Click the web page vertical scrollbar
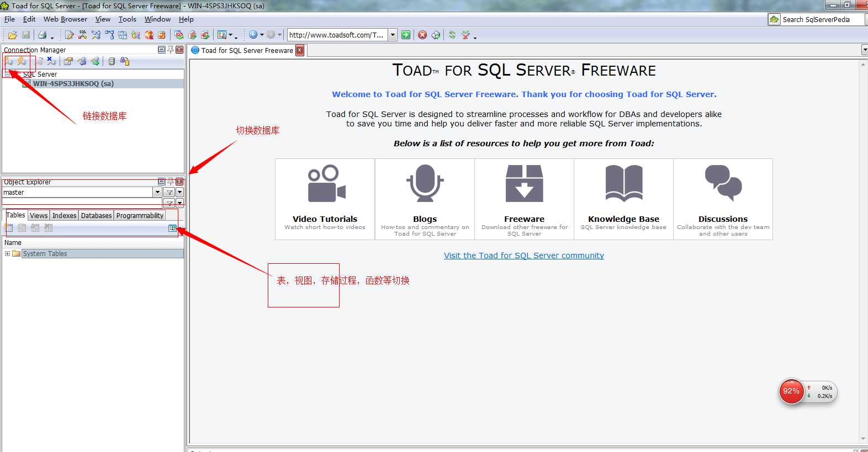Viewport: 868px width, 452px height. point(863,251)
